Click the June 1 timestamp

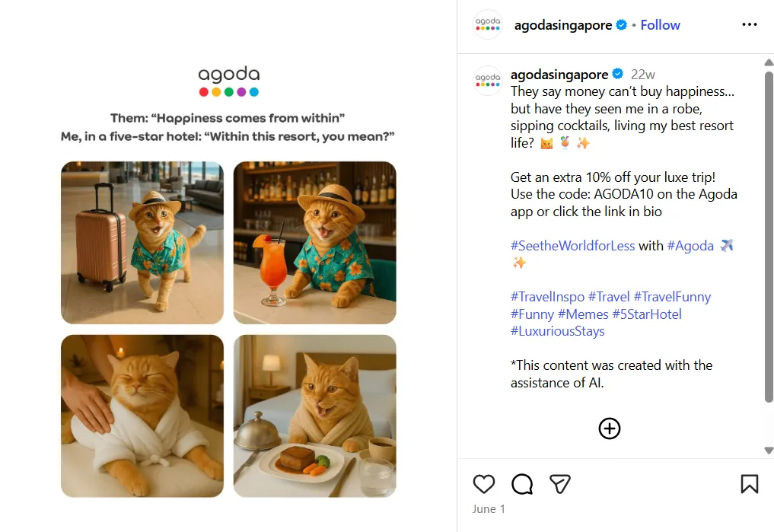487,507
